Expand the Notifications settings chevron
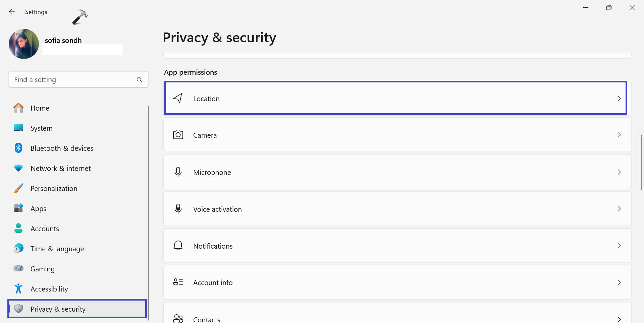The height and width of the screenshot is (323, 644). pos(619,246)
